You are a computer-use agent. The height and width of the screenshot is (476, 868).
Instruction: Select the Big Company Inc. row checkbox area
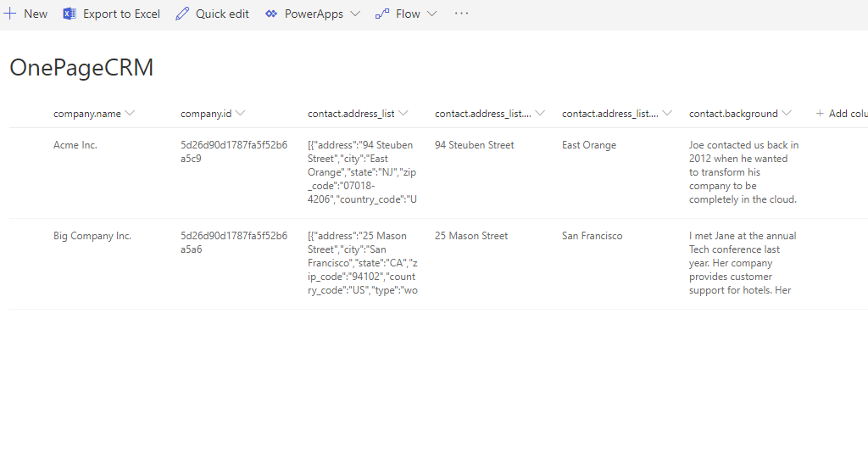tap(27, 236)
